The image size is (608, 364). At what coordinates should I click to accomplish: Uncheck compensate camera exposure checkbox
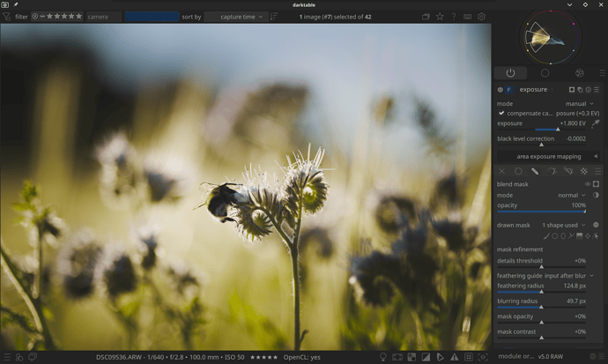click(x=501, y=113)
